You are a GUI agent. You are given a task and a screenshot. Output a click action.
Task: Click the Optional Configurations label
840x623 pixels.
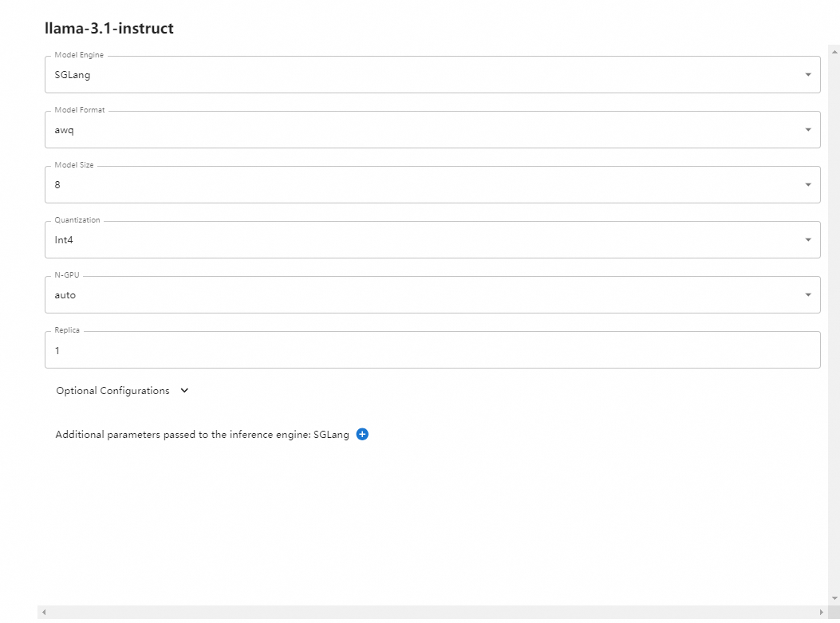(x=112, y=391)
